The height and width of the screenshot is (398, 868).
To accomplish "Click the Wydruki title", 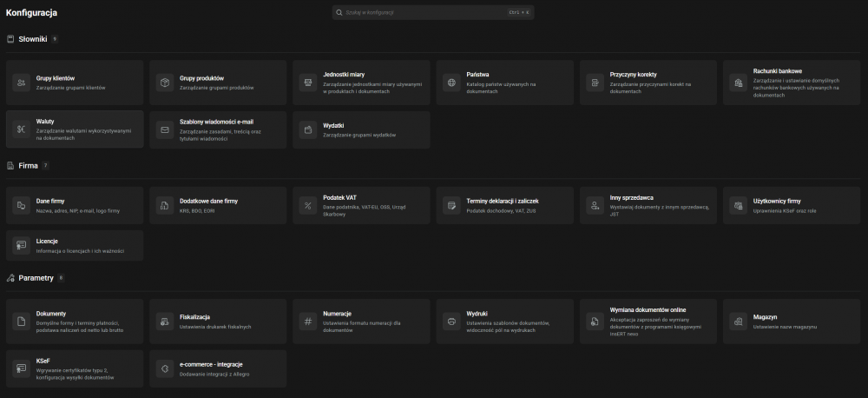I will [477, 313].
